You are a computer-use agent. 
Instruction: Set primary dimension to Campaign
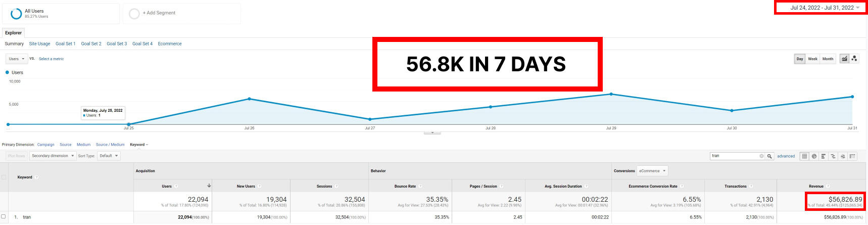tap(45, 145)
